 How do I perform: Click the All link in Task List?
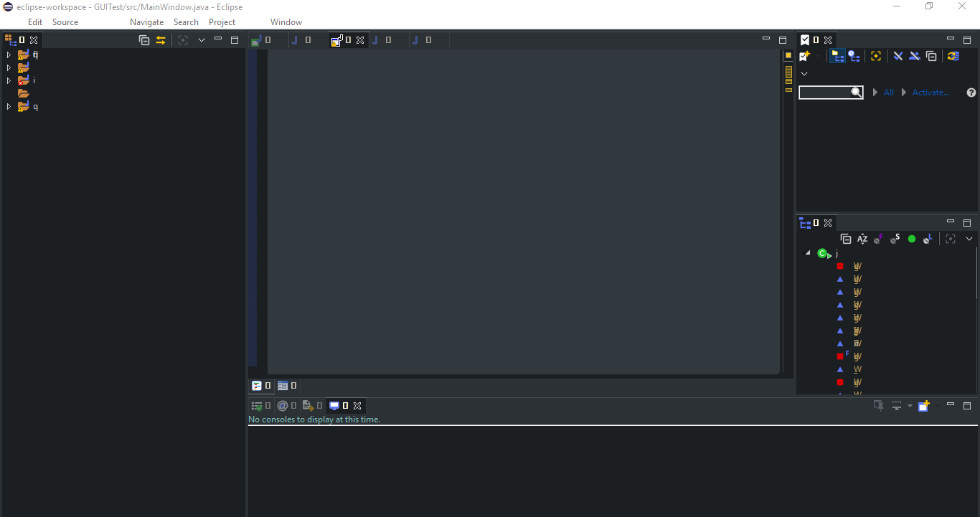click(888, 92)
